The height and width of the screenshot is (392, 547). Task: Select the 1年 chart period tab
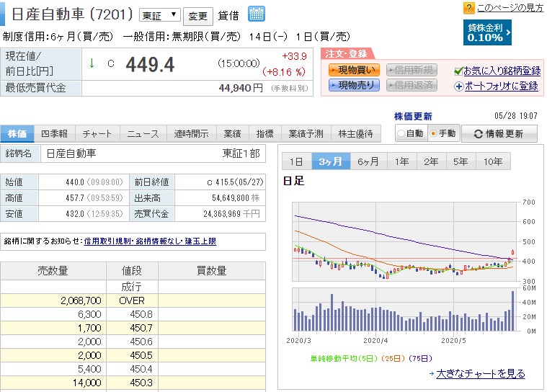coord(402,161)
